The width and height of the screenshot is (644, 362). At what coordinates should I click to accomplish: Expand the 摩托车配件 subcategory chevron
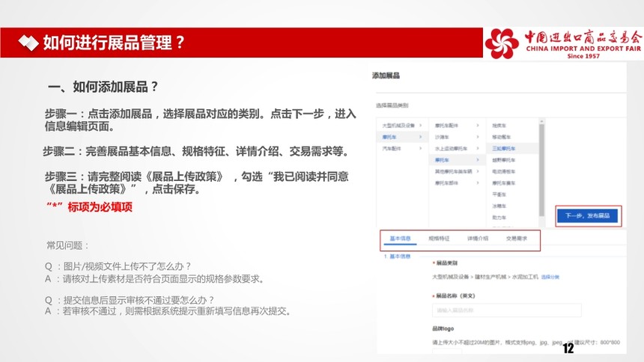click(478, 125)
